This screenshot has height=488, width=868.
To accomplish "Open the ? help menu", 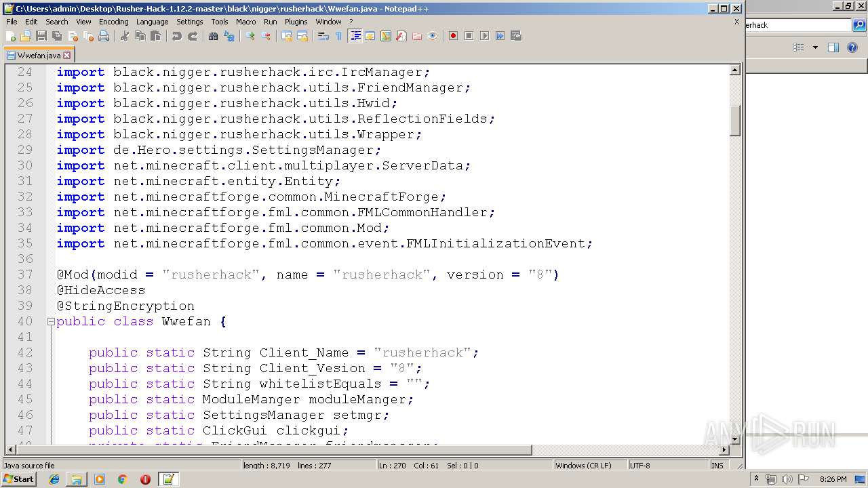I will pos(351,22).
